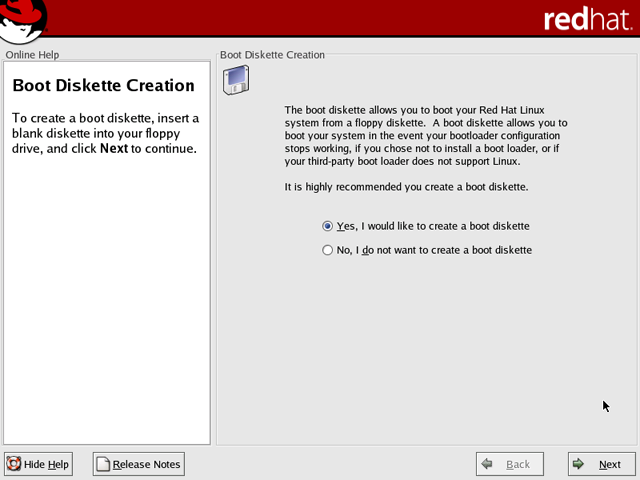640x480 pixels.
Task: Click the left arrow icon on Back
Action: click(487, 464)
